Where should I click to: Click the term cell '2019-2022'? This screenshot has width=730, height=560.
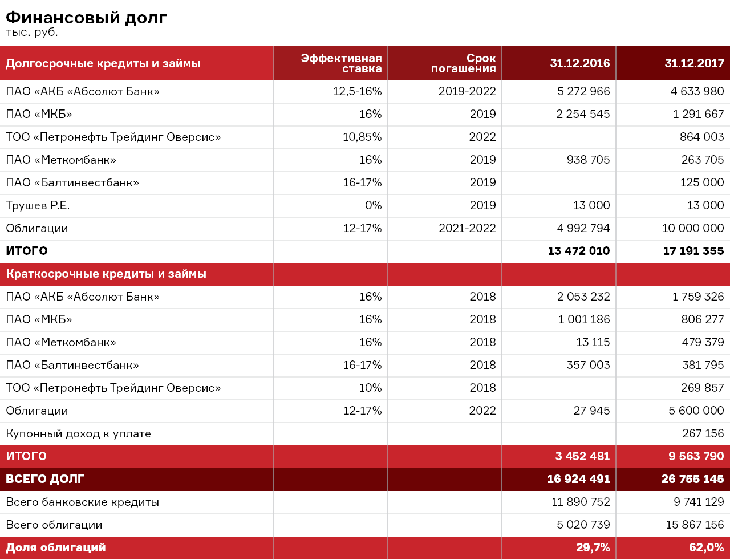[x=467, y=91]
